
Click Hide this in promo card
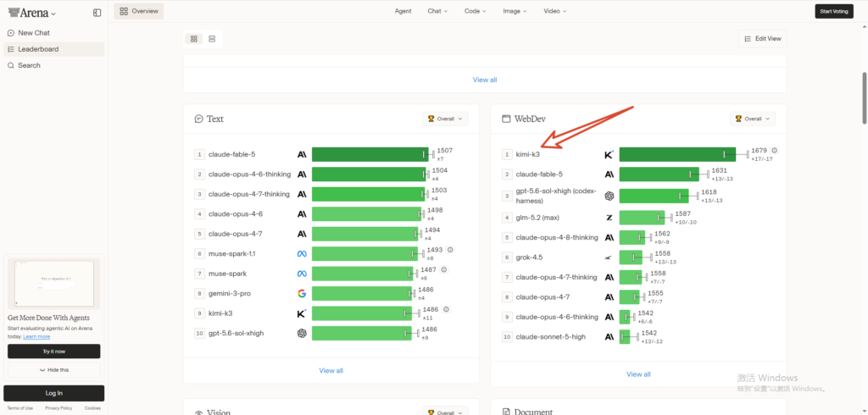coord(53,369)
